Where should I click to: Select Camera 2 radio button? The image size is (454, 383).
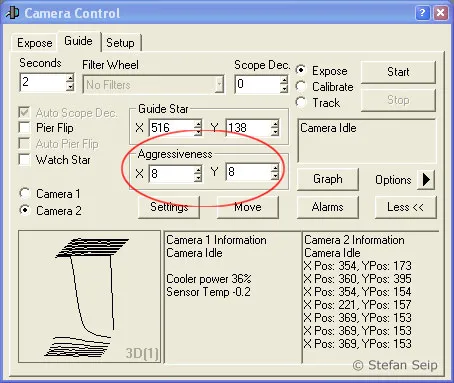click(25, 210)
